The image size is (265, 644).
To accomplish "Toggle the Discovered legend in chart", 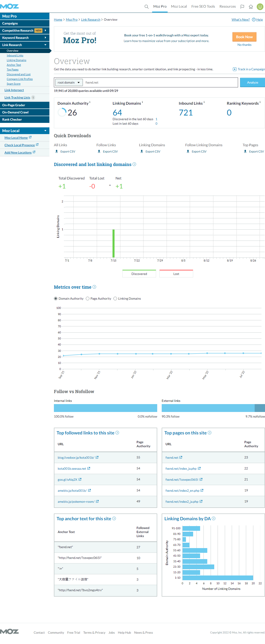I will tap(139, 274).
